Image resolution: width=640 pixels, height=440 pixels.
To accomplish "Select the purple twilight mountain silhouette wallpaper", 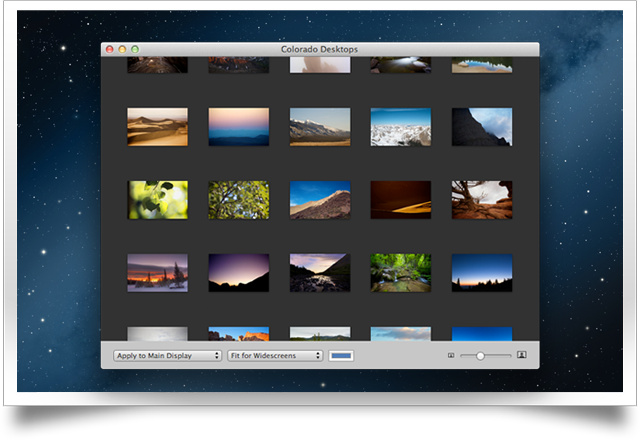I will pos(239,273).
